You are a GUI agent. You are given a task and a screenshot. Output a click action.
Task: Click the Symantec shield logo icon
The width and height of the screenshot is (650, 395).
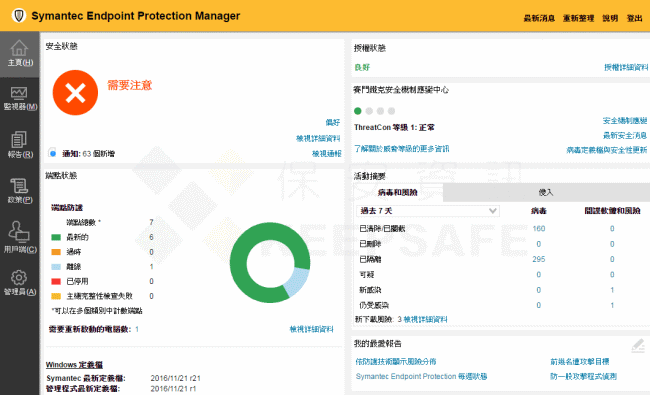tap(19, 16)
